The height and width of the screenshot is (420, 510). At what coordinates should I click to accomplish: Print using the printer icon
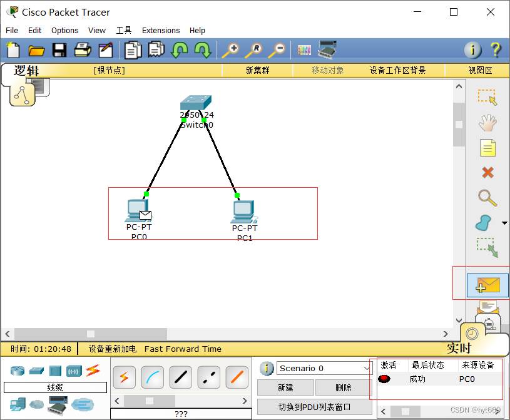(83, 50)
